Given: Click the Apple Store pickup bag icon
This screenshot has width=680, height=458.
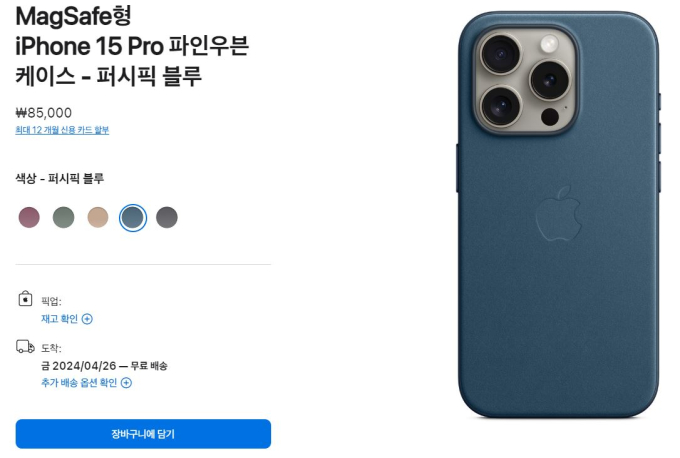Looking at the screenshot, I should (x=25, y=299).
